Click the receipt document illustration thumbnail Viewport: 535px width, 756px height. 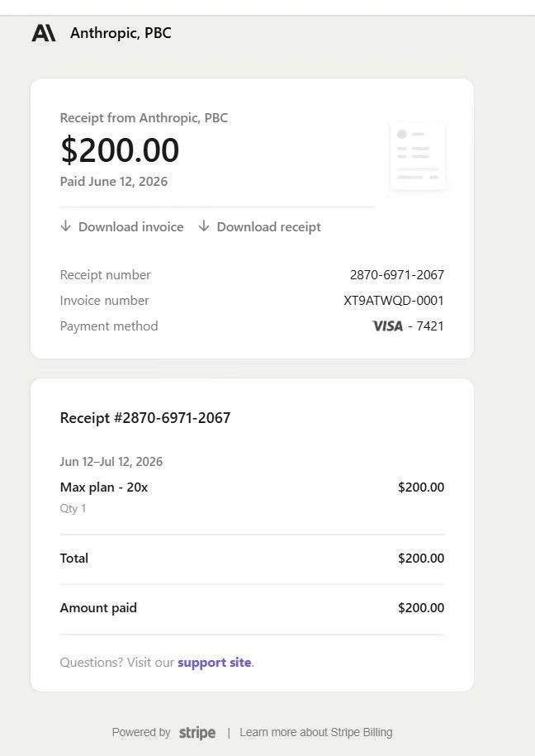pos(418,155)
